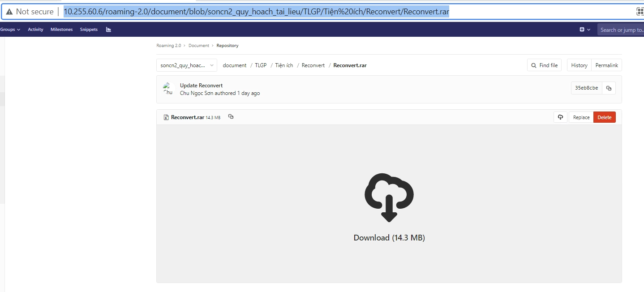
Task: Copy file path icon next to Reconvert.rar
Action: click(x=231, y=117)
